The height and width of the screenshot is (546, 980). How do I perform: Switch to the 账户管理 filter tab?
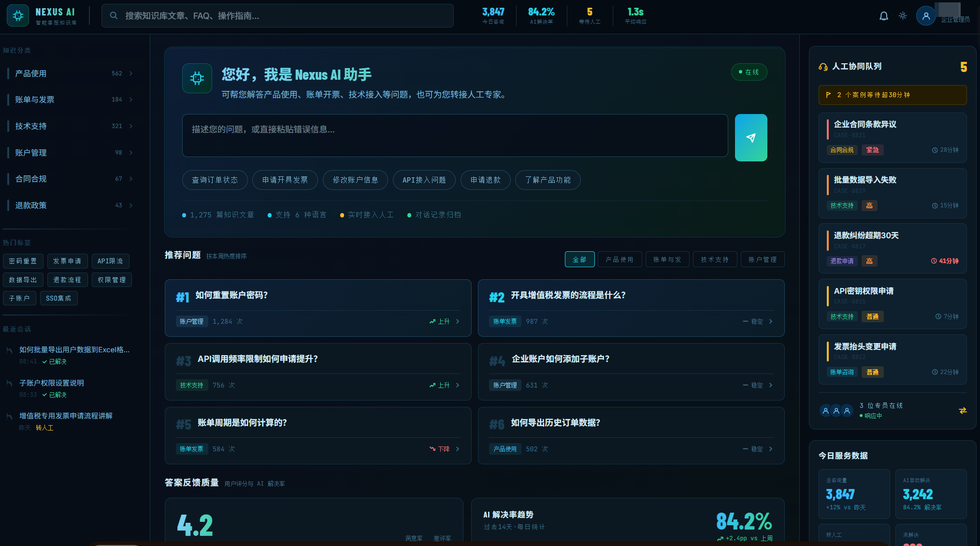[x=763, y=259]
